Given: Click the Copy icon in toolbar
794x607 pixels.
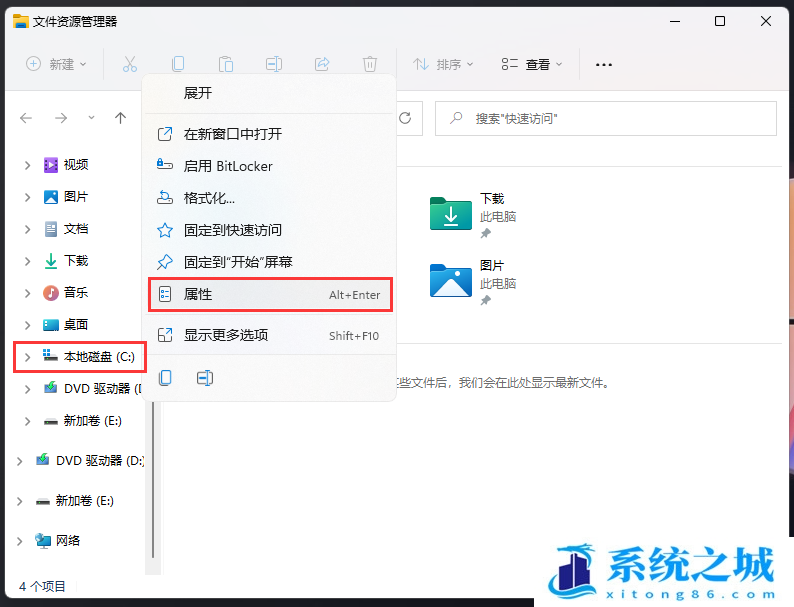Looking at the screenshot, I should pyautogui.click(x=178, y=64).
